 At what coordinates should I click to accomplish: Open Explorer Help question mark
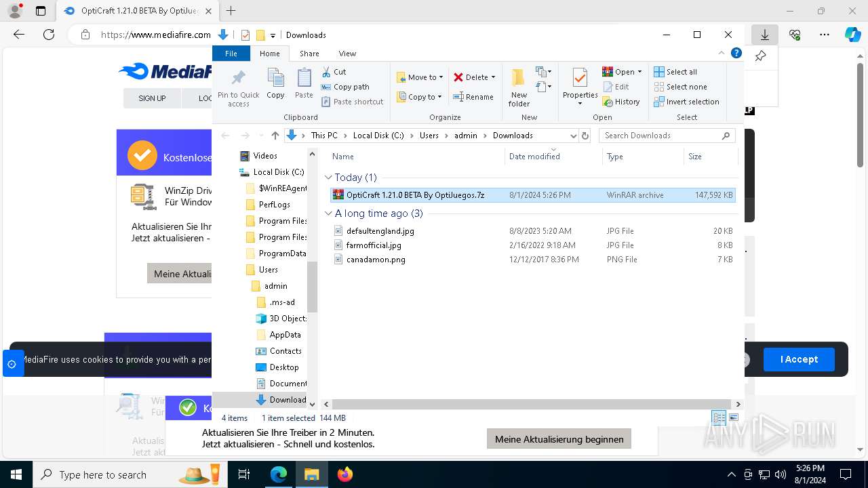[x=736, y=54]
